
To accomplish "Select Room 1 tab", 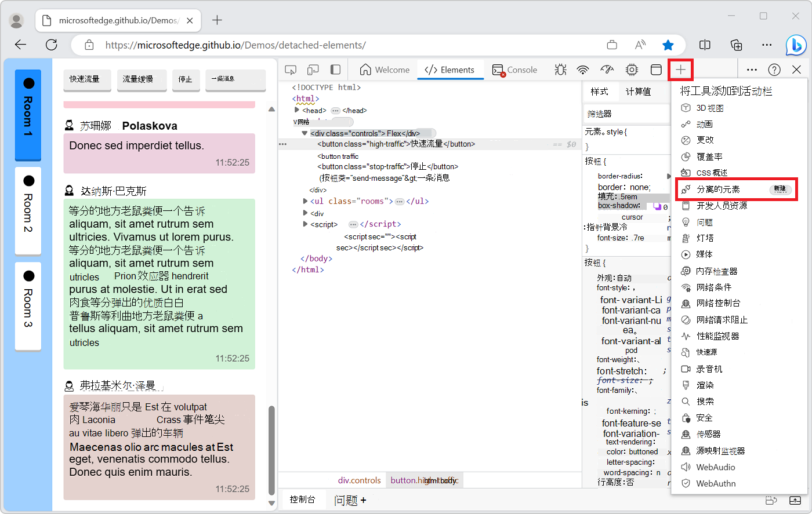I will pos(28,114).
